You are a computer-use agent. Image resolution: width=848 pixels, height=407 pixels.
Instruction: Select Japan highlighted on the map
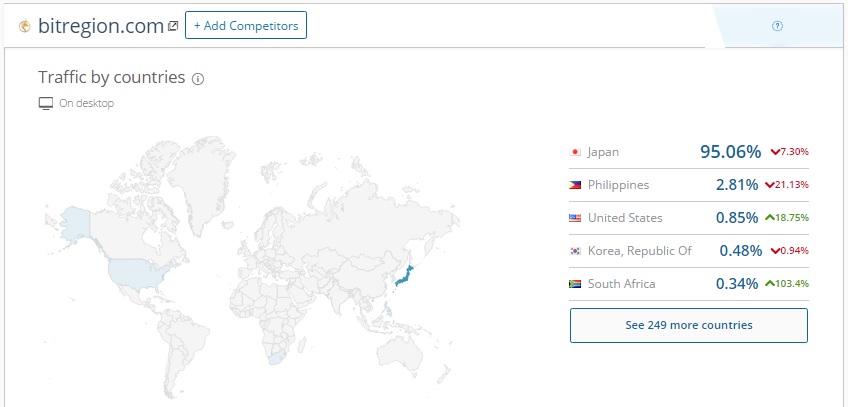click(x=403, y=277)
